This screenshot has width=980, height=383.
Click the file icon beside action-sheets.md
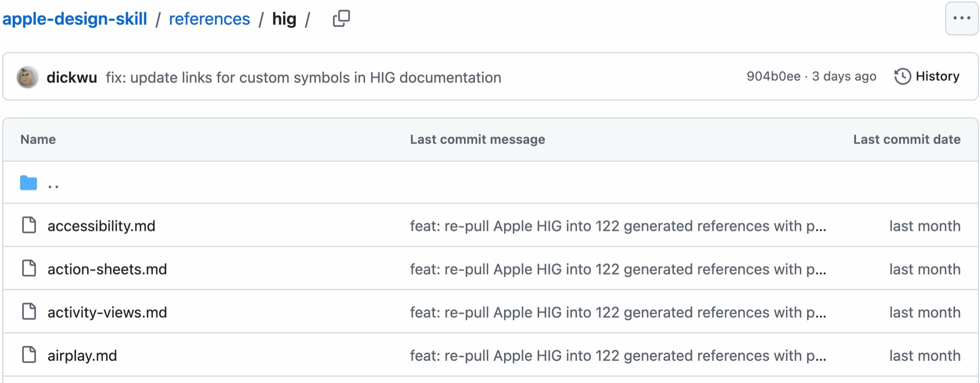coord(29,268)
